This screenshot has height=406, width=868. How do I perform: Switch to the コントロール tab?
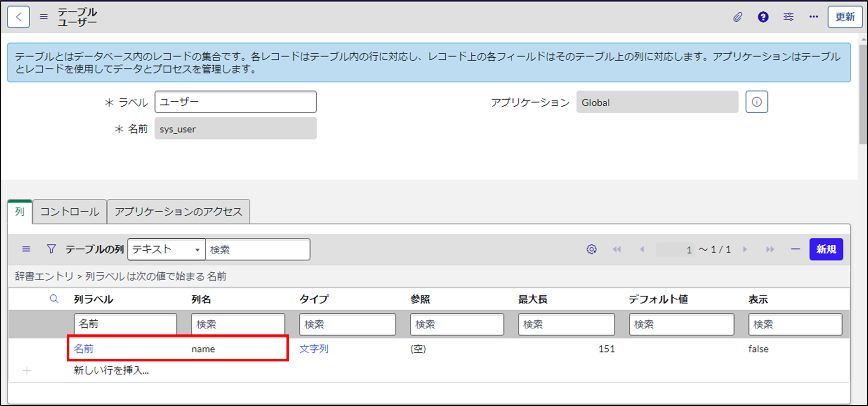click(x=69, y=212)
